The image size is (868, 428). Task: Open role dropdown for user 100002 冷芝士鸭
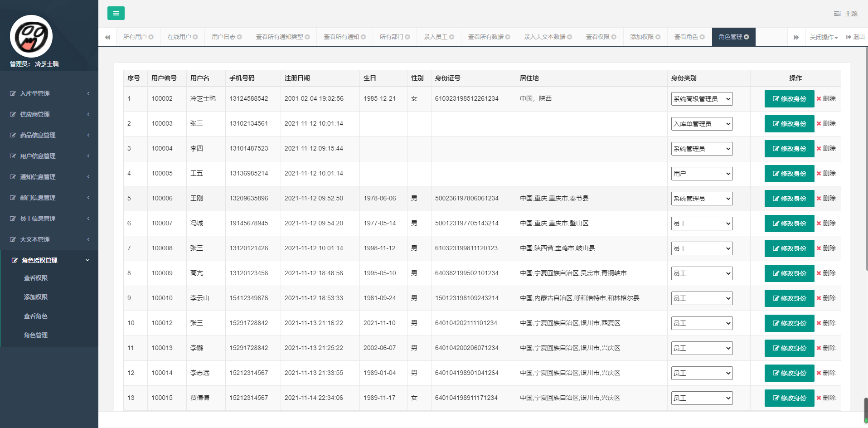(x=702, y=99)
